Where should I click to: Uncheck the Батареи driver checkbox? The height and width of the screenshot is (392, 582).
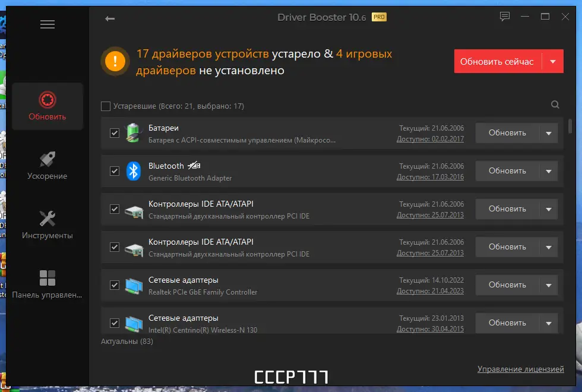115,133
